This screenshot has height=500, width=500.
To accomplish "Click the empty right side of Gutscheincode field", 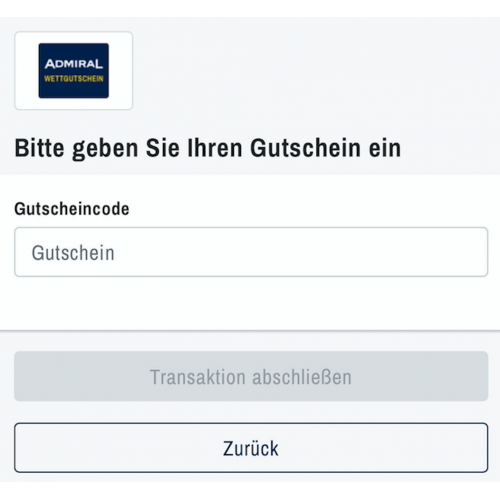I will pyautogui.click(x=367, y=252).
